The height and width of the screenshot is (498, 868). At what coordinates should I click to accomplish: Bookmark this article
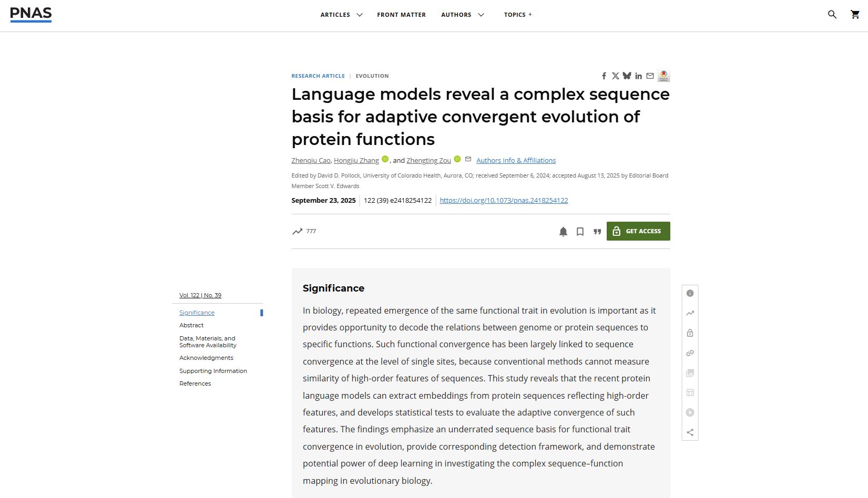click(580, 232)
